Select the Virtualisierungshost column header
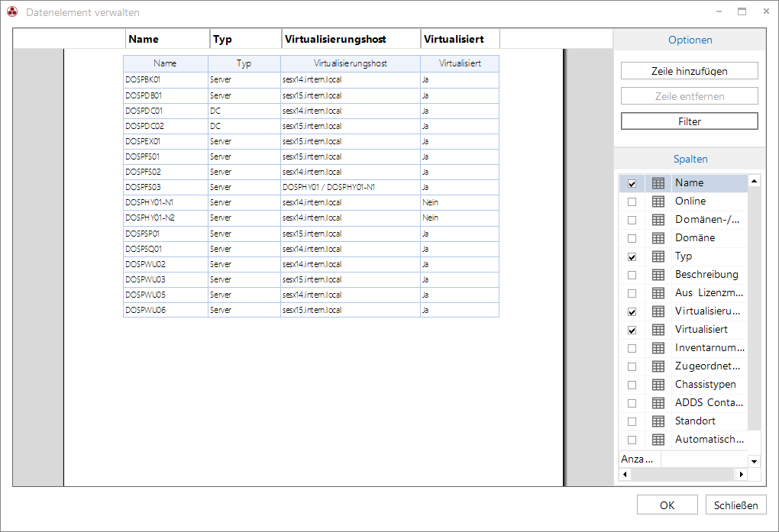Screen dimensions: 779x532 click(x=351, y=39)
